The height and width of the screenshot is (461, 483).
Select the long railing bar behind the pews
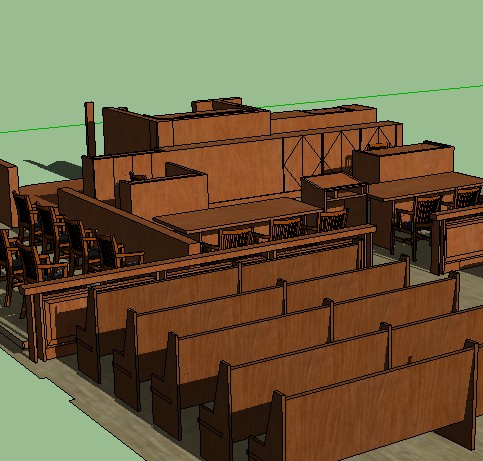(199, 260)
